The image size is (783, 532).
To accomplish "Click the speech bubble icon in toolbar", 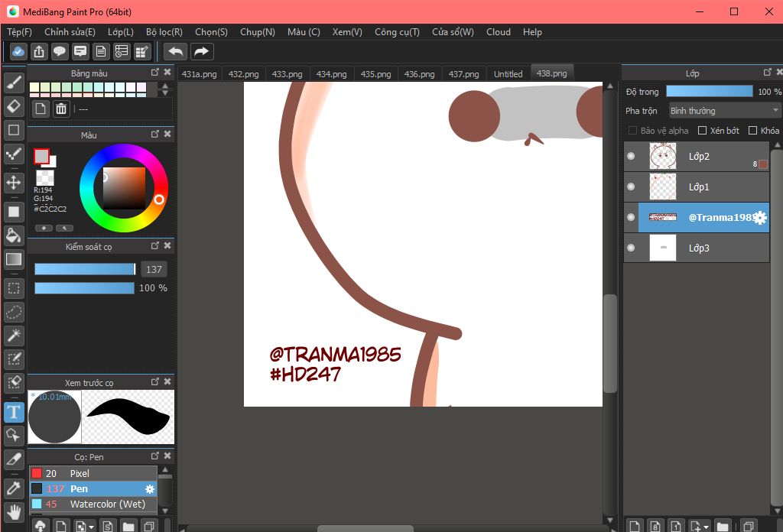I will click(60, 51).
